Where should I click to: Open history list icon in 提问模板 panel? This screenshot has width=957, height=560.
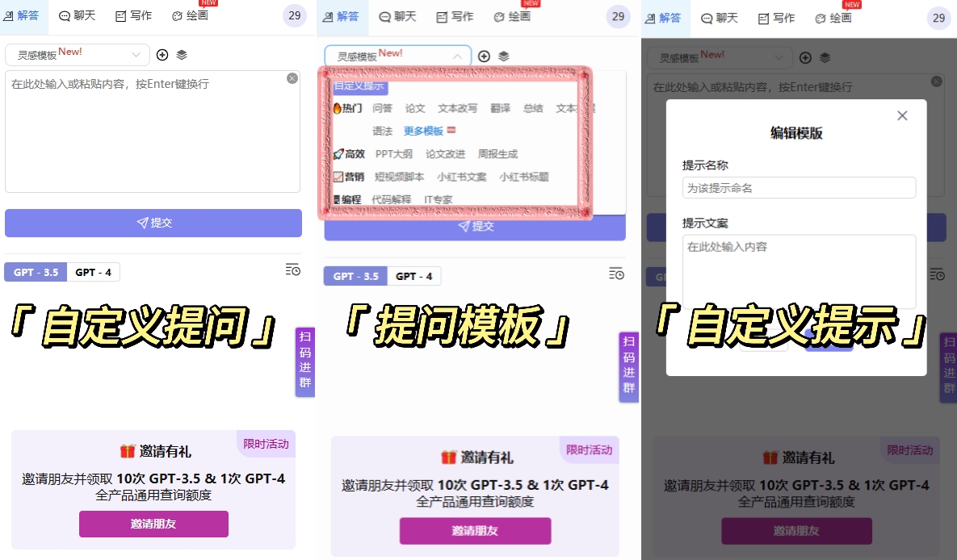[x=616, y=274]
